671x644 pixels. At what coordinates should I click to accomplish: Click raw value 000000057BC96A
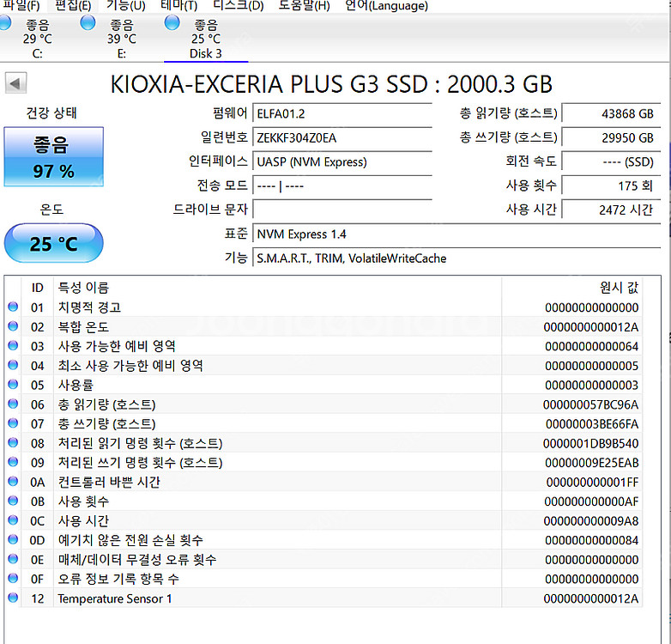pos(590,404)
